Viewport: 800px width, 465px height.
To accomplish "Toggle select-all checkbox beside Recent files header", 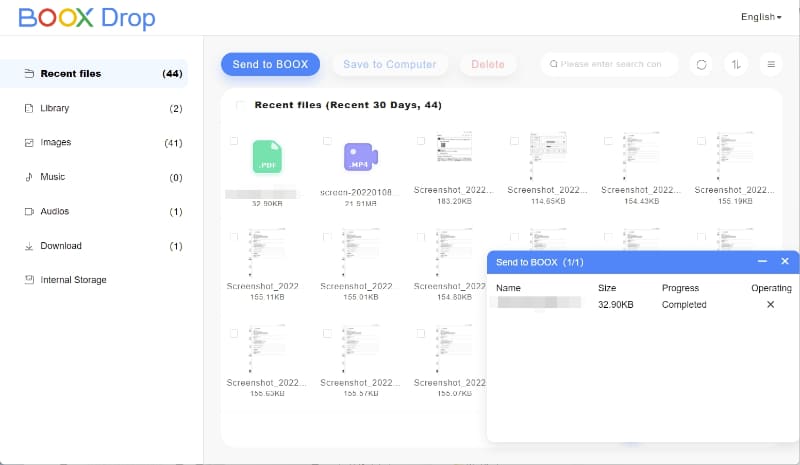I will [240, 105].
